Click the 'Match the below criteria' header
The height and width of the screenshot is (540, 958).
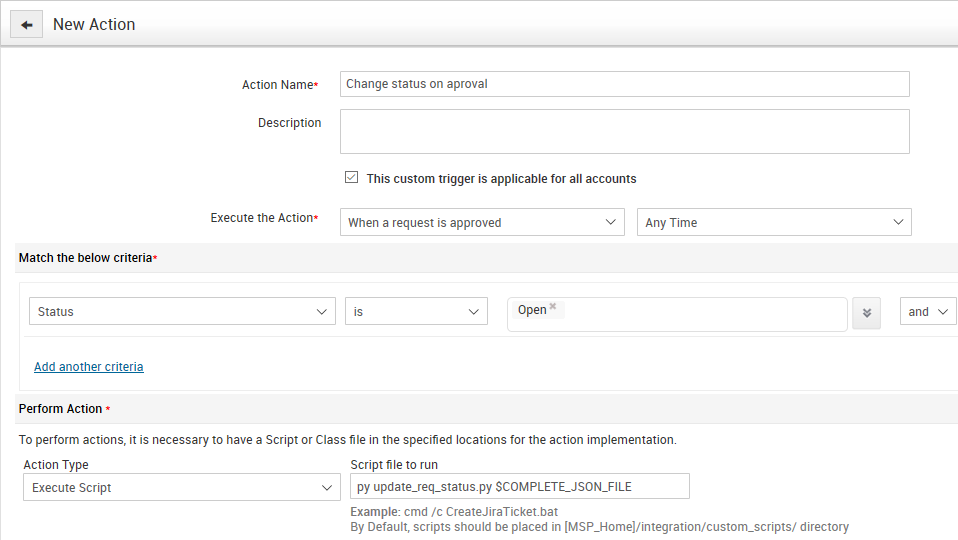click(x=86, y=258)
